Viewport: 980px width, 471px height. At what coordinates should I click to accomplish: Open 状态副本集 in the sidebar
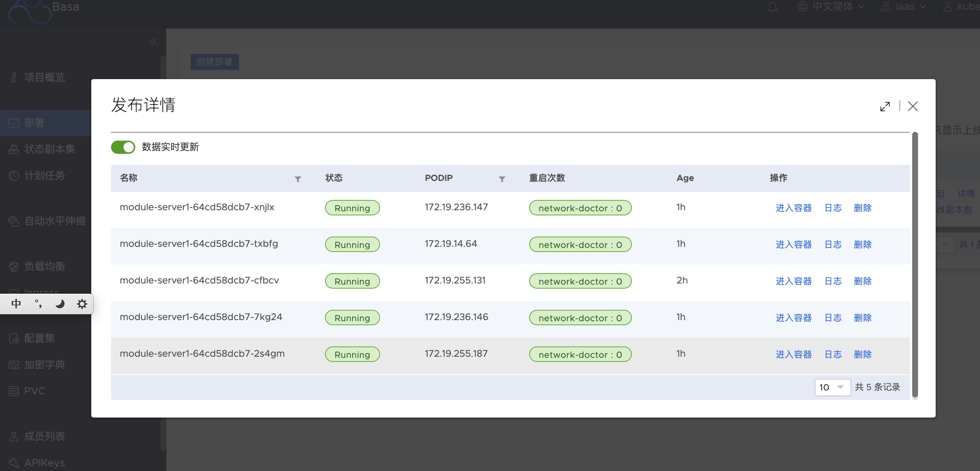[x=49, y=149]
